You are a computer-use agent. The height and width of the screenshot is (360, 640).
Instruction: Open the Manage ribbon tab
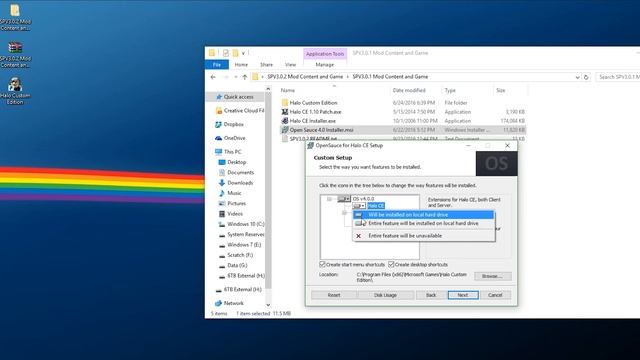[x=325, y=65]
